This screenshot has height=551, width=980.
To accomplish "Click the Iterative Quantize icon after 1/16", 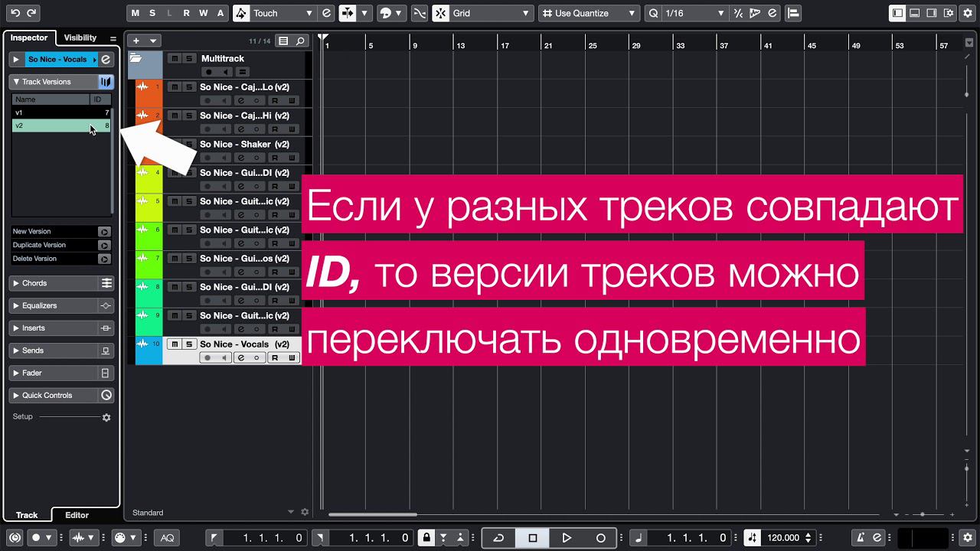I will [738, 13].
